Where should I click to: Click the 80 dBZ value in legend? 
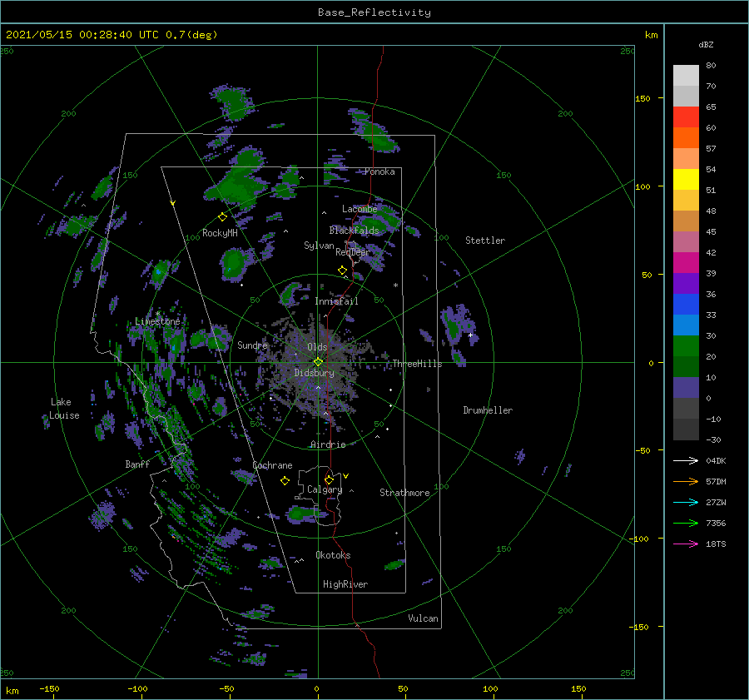(x=711, y=66)
